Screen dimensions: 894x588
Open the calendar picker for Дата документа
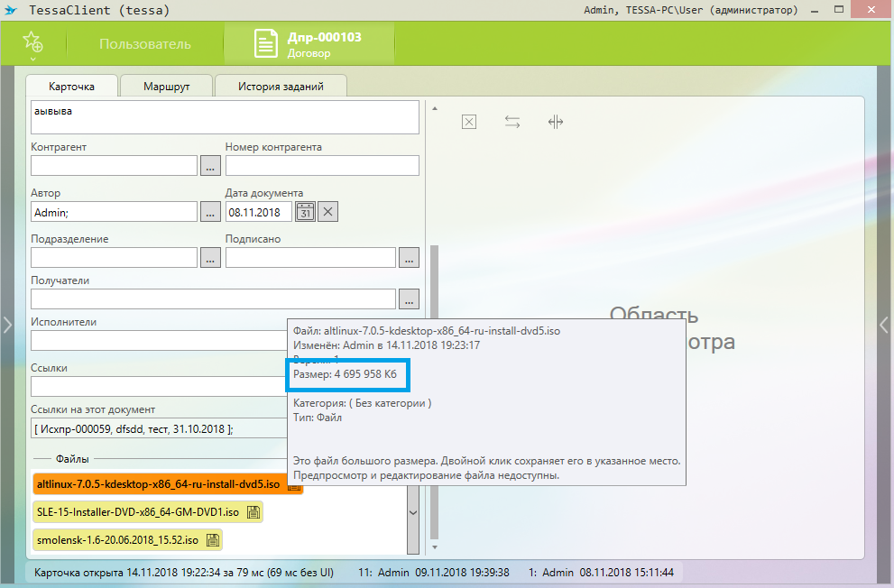[x=306, y=212]
